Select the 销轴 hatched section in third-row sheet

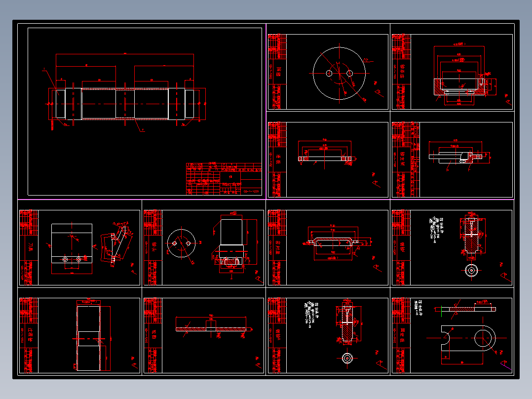[x=471, y=236]
